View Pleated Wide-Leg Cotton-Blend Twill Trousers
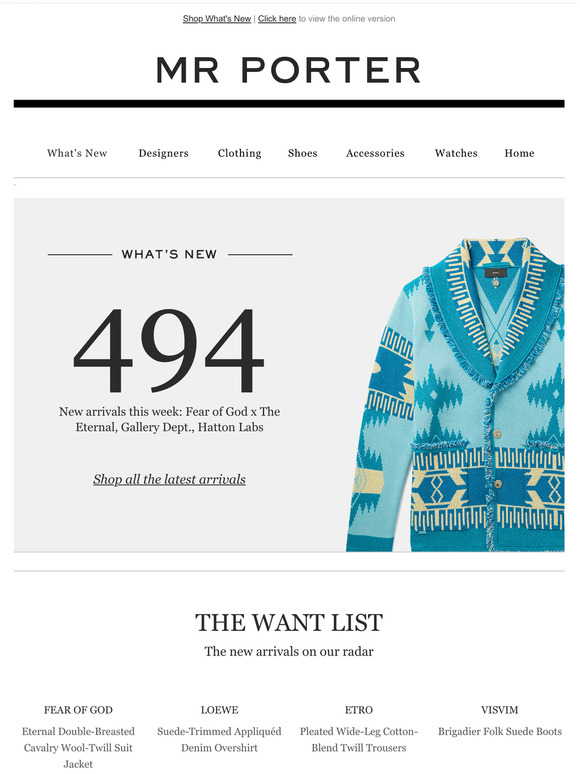580x774 pixels. pos(359,739)
